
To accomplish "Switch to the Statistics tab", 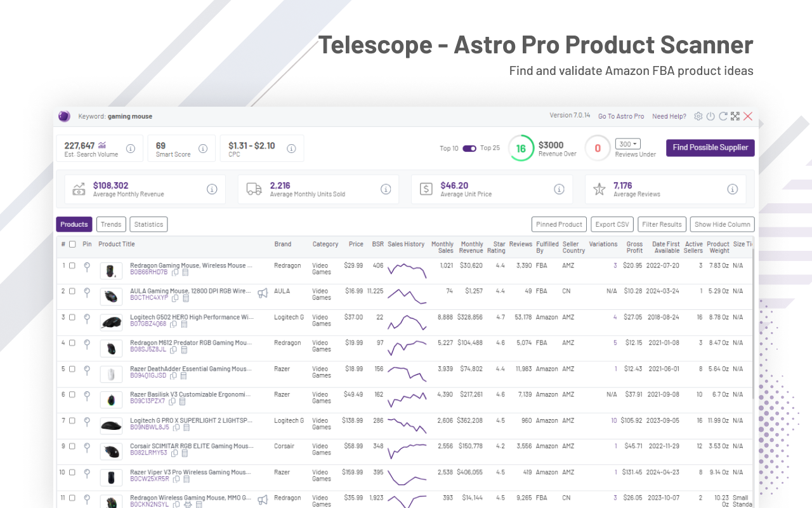I will tap(148, 224).
